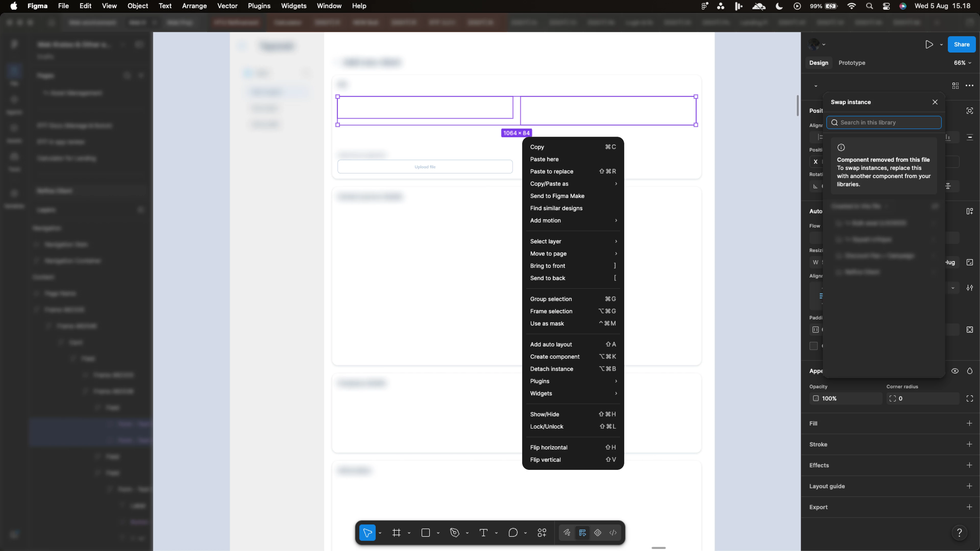This screenshot has width=980, height=551.
Task: Add a Fill with plus button
Action: [x=969, y=423]
